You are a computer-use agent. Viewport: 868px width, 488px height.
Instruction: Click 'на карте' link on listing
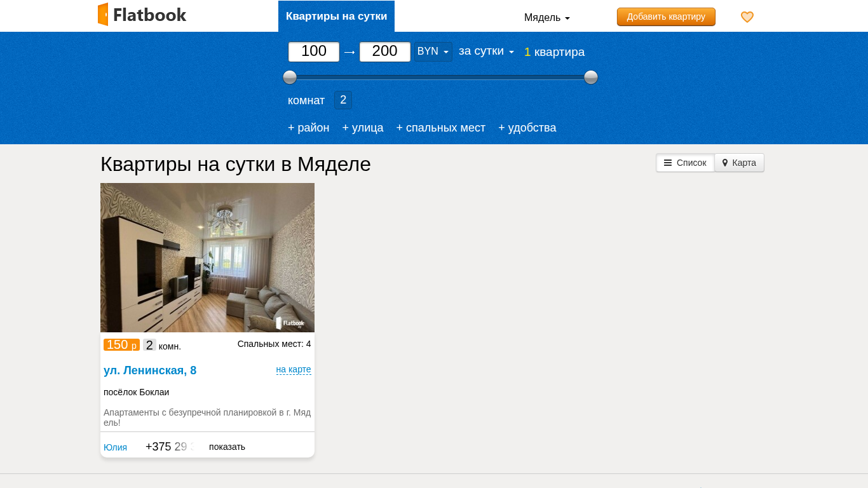pos(294,370)
